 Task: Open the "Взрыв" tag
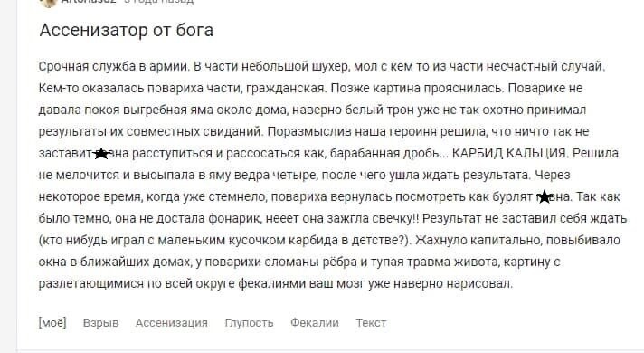point(100,323)
